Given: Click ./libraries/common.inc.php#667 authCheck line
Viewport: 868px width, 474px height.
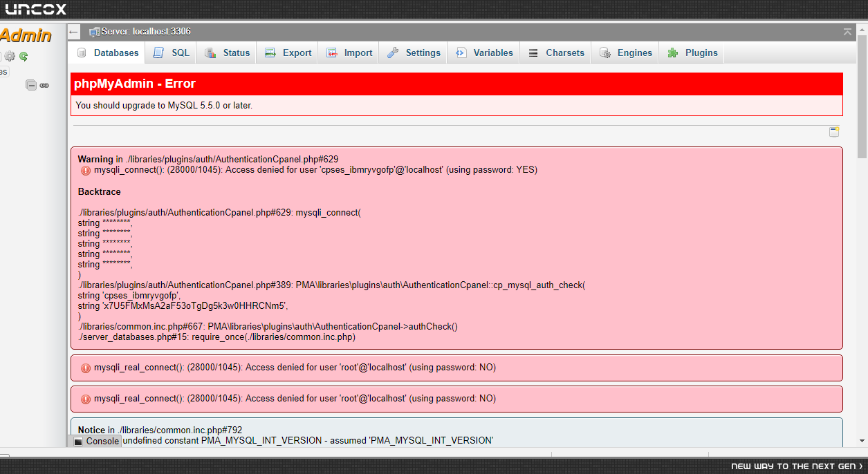Looking at the screenshot, I should pyautogui.click(x=268, y=327).
